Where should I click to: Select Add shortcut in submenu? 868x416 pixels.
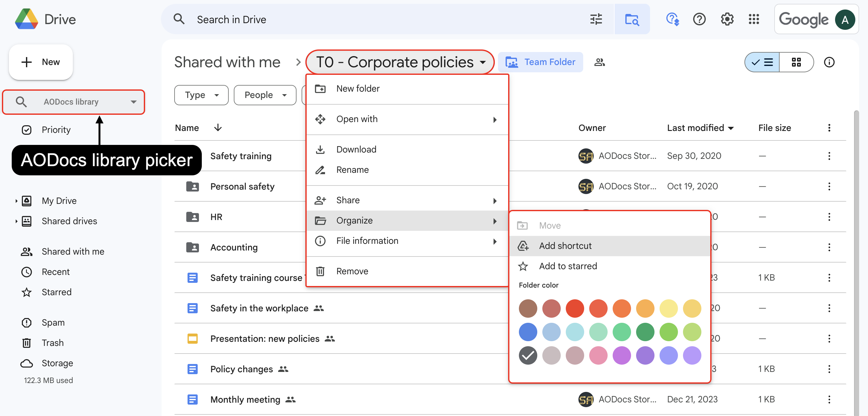[x=610, y=246]
